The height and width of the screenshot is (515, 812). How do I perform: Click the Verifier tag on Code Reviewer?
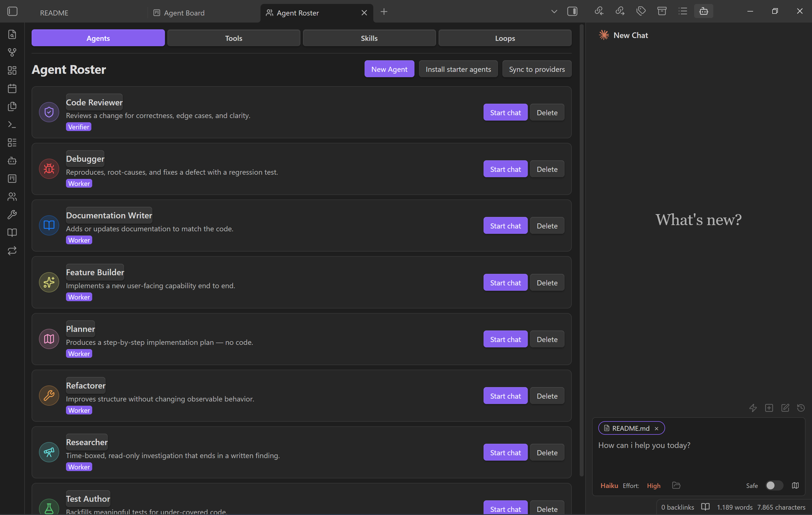(79, 127)
